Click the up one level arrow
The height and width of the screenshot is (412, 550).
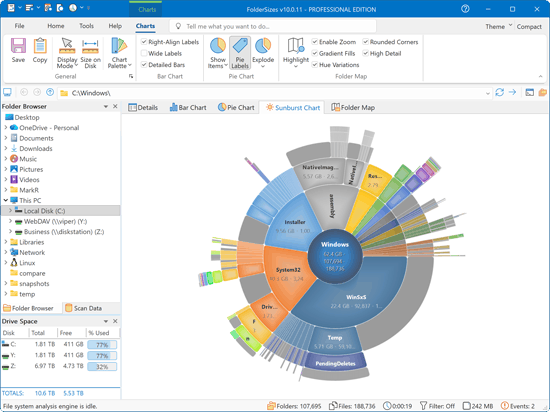(50, 92)
